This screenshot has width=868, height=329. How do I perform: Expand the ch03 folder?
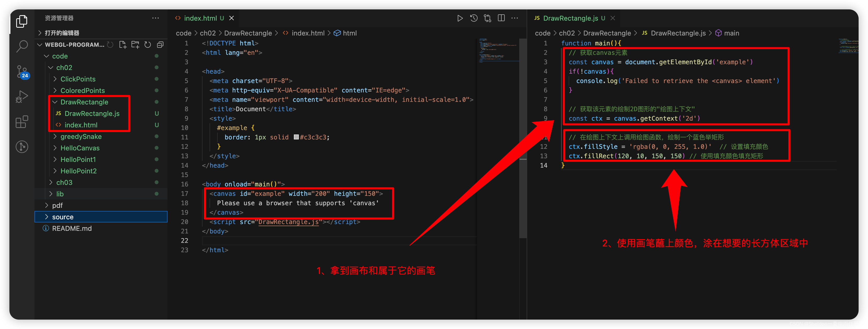tap(64, 182)
